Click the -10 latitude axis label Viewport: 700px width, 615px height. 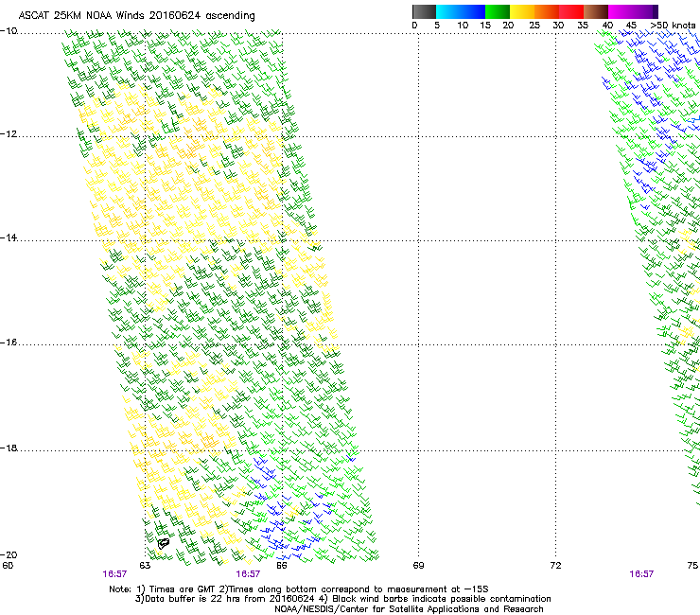(9, 31)
